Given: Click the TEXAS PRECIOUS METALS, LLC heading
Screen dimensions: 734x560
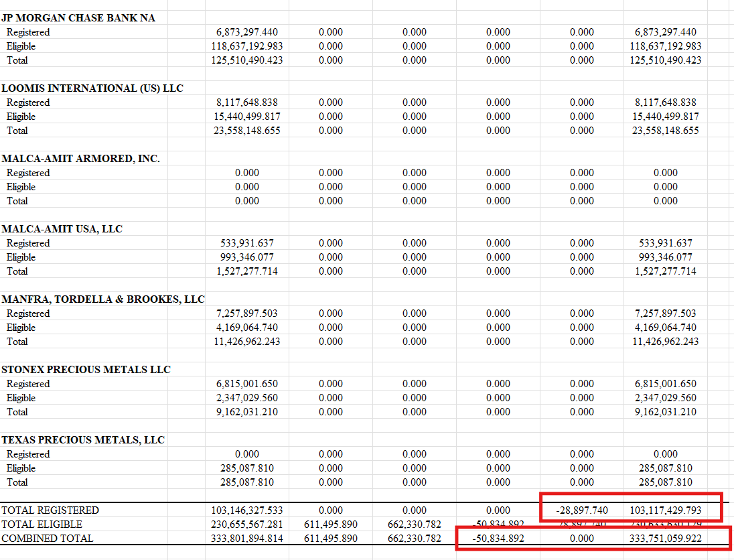Looking at the screenshot, I should point(83,439).
